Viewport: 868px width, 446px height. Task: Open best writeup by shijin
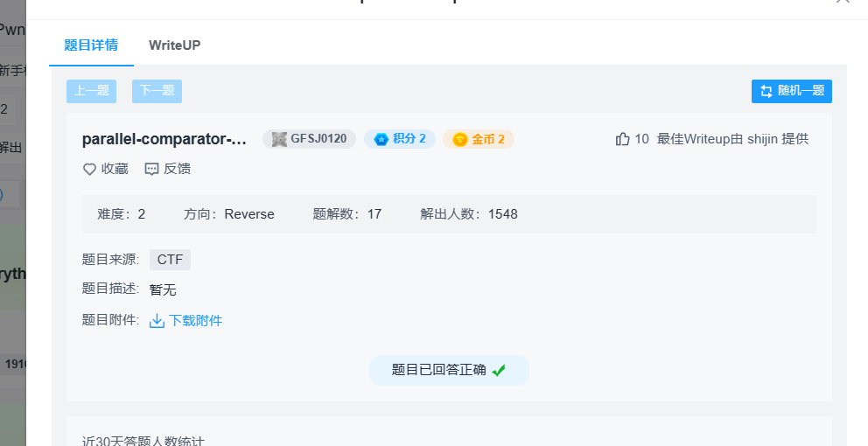pyautogui.click(x=732, y=139)
